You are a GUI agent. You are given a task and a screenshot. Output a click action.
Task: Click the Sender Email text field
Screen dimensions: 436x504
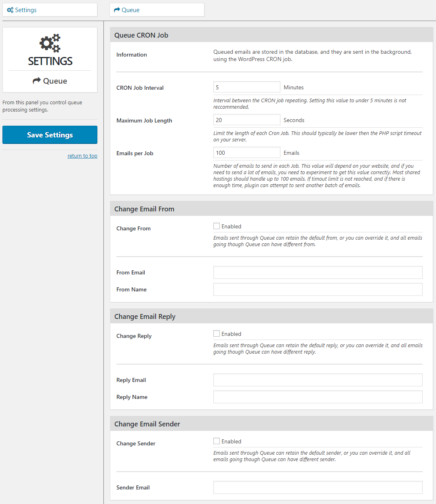[x=318, y=487]
